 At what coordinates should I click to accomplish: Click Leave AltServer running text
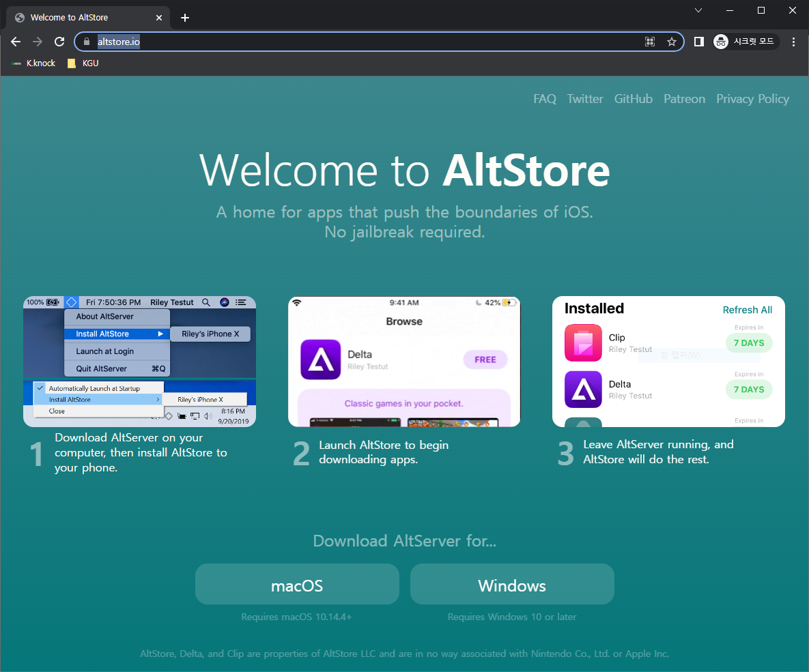point(658,452)
